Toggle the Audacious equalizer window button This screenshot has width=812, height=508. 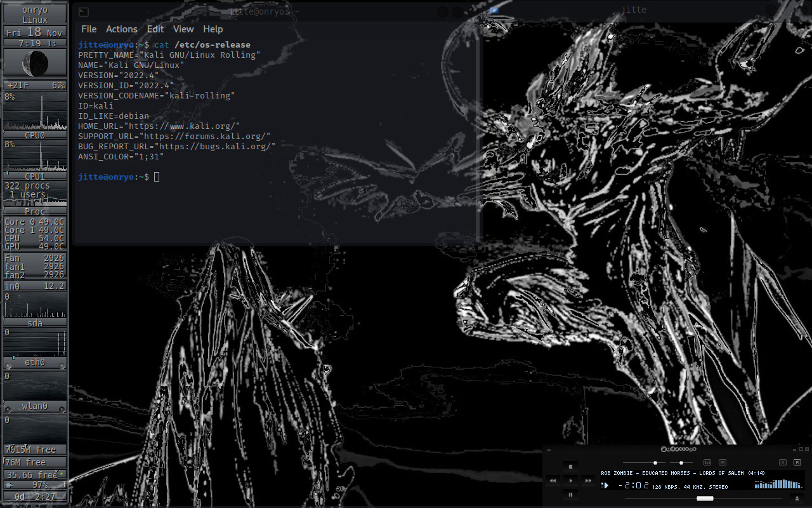tap(707, 462)
